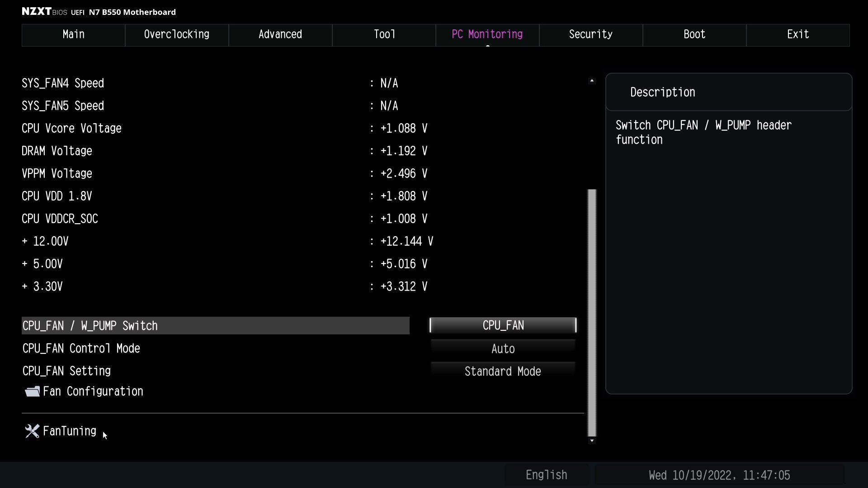Click the +1.192 V value
Screen dimensions: 868x488
coord(404,151)
